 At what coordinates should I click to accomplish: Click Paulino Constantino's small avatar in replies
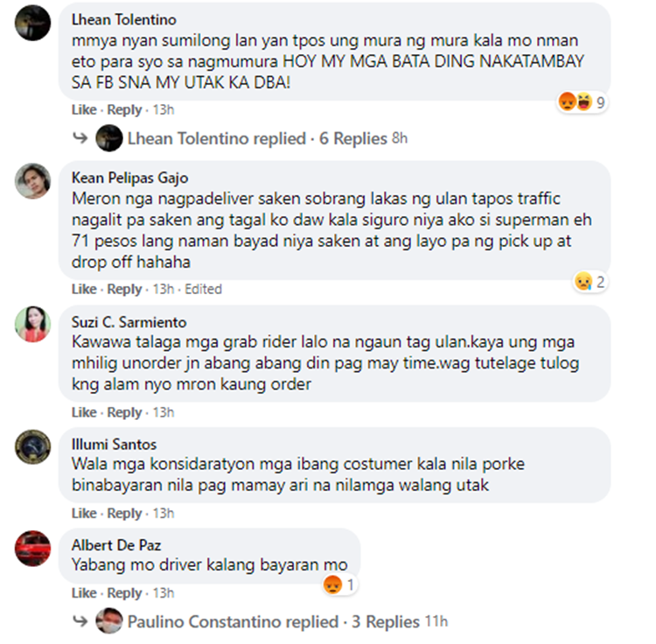click(x=109, y=620)
